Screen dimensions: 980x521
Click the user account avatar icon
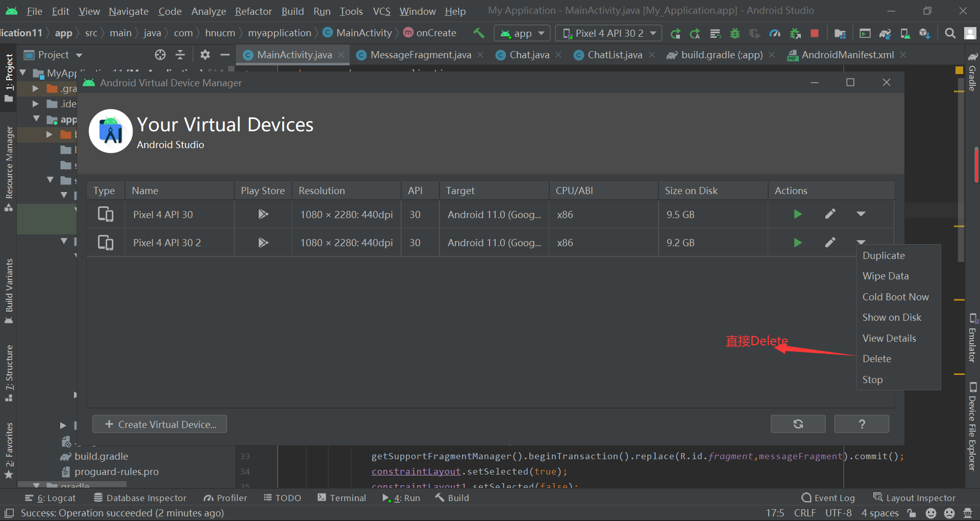970,34
